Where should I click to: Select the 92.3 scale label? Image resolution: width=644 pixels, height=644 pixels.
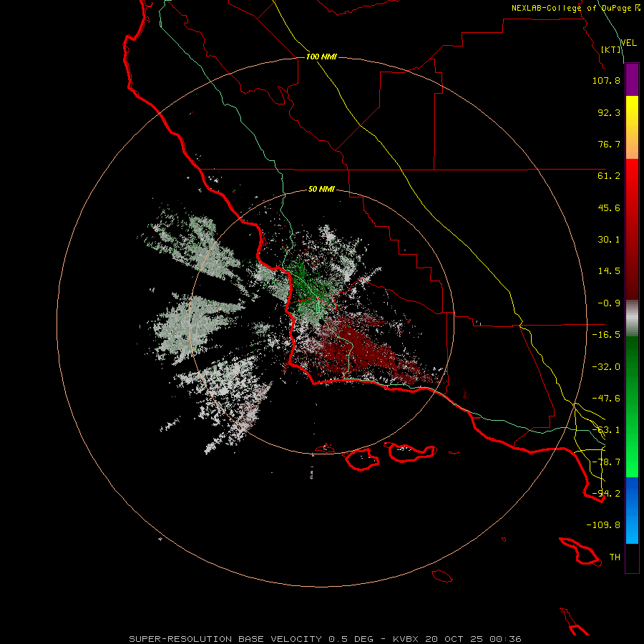pyautogui.click(x=609, y=112)
